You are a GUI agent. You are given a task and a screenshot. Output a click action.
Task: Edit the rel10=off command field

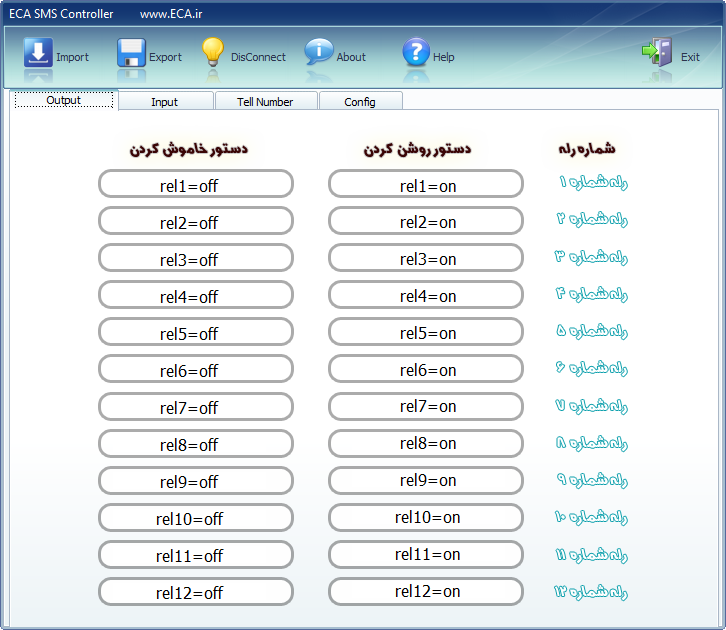(195, 518)
